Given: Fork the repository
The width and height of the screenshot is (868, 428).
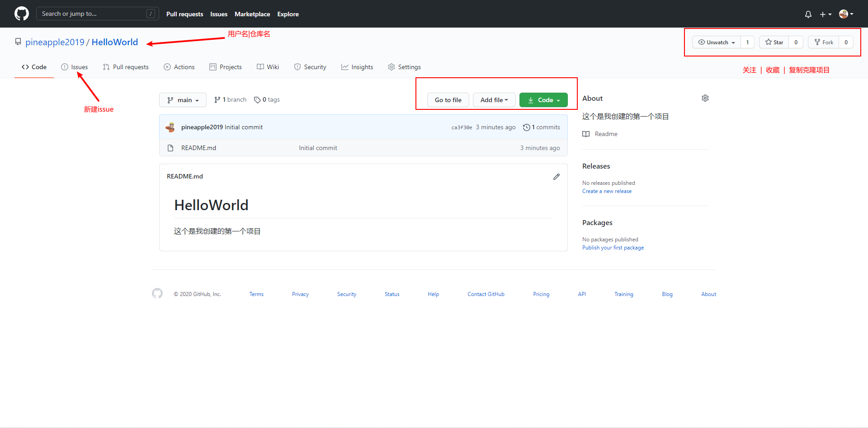Looking at the screenshot, I should (x=824, y=42).
